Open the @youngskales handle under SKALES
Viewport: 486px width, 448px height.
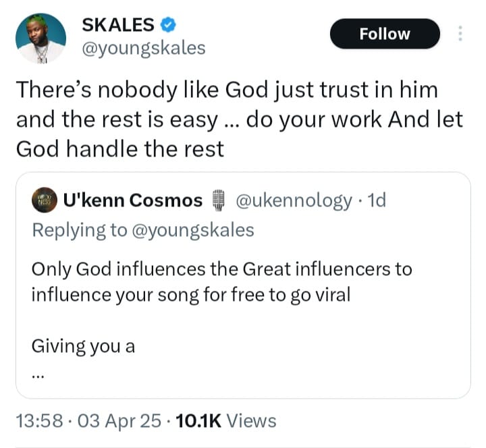[x=143, y=49]
